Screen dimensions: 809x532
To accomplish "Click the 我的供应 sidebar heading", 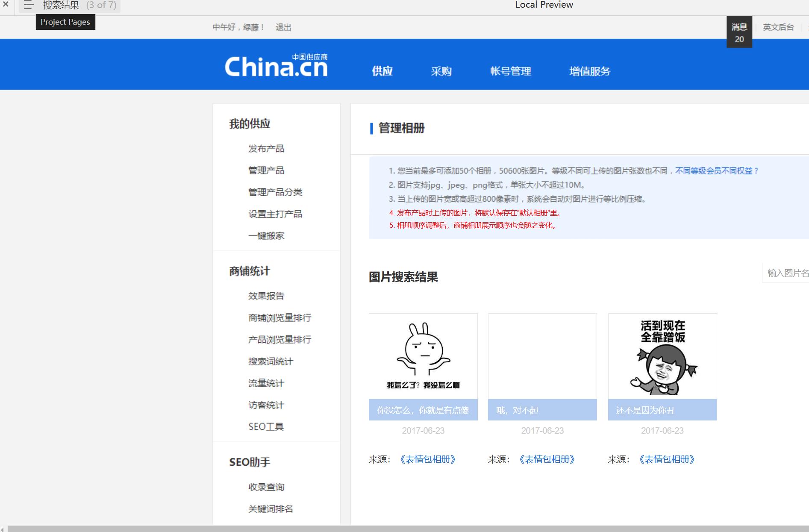I will 250,124.
